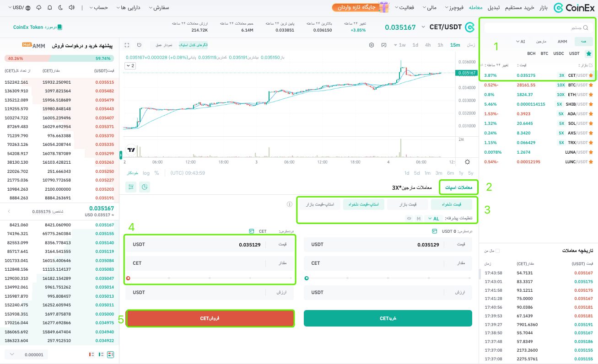Click the sell amount slider handle
This screenshot has height=364, width=598.
pyautogui.click(x=128, y=278)
